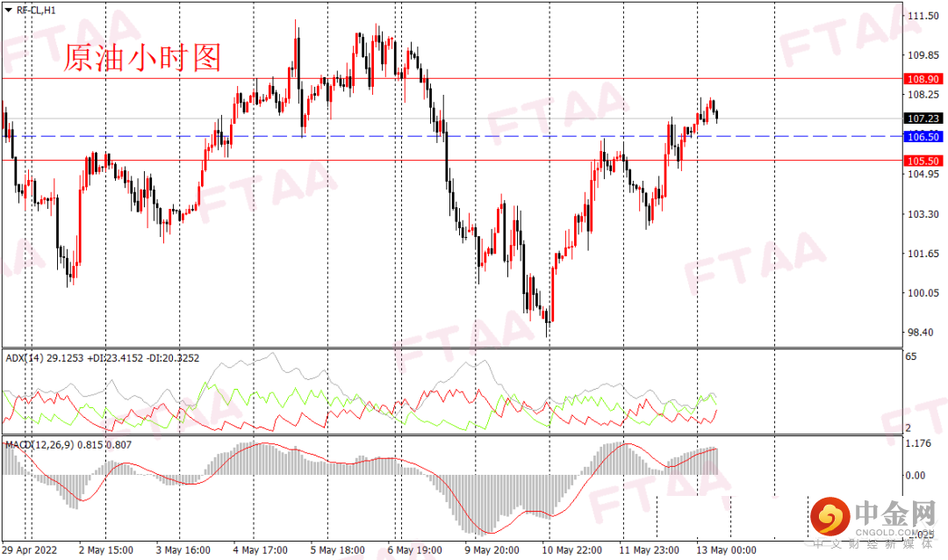Click the 原油小时图 chart title
Viewport: 948px width, 560px height.
click(142, 59)
